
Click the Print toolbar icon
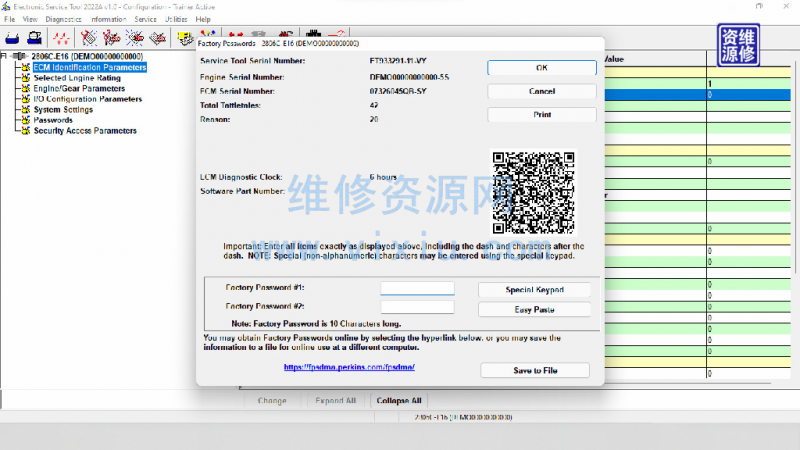click(14, 38)
